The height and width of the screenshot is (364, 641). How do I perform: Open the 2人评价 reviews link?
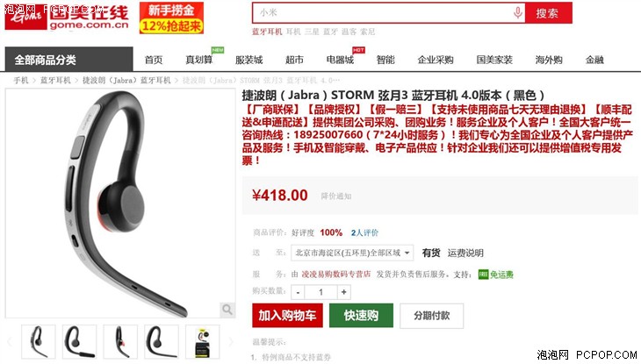tap(364, 232)
